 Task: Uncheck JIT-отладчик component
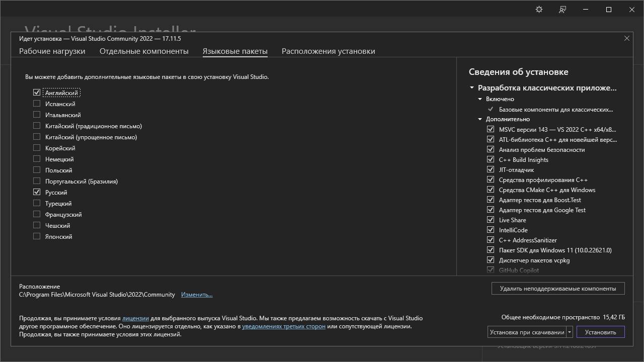tap(491, 169)
